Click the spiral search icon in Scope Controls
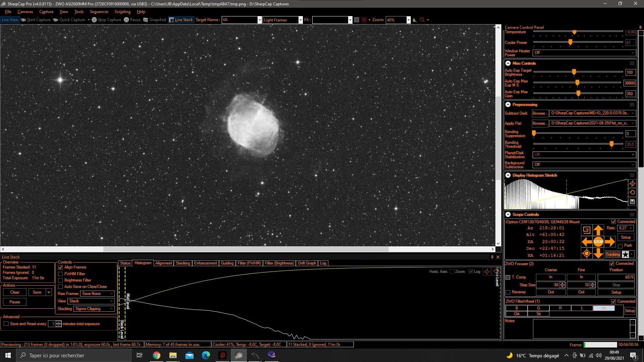 point(586,230)
